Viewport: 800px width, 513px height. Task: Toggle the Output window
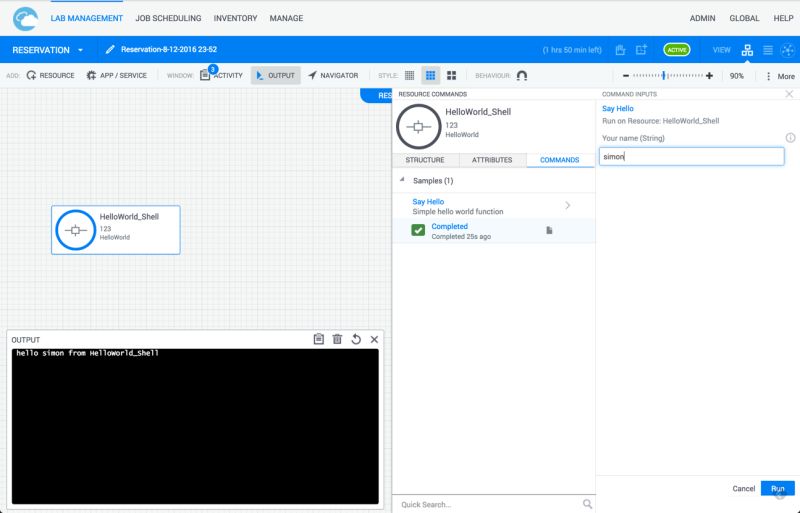point(276,76)
